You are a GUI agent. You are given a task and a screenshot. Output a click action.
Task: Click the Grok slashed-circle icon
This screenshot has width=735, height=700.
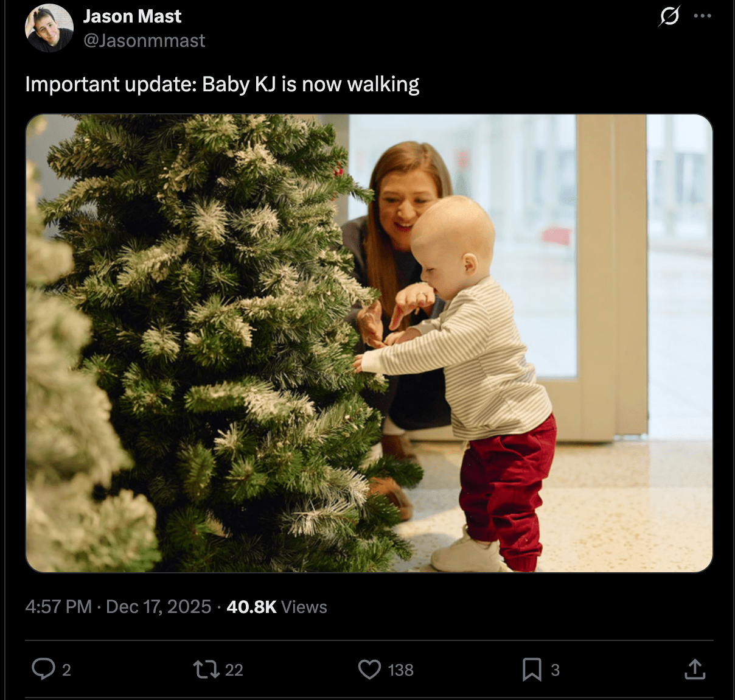click(669, 16)
